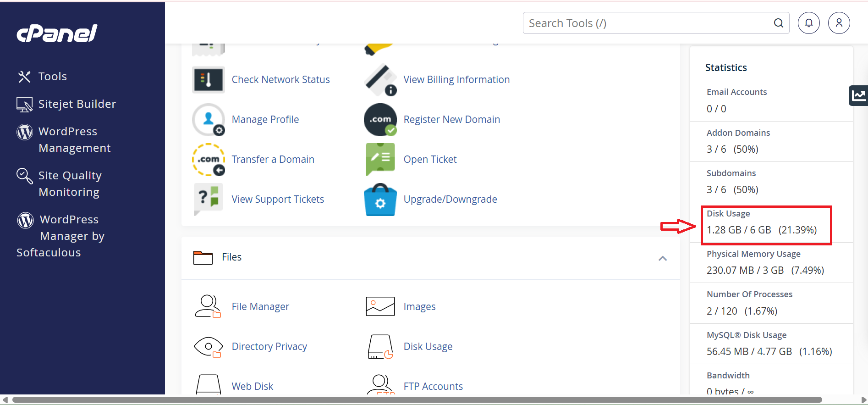Open the Transfer a Domain link
Viewport: 868px width, 405px height.
click(273, 159)
